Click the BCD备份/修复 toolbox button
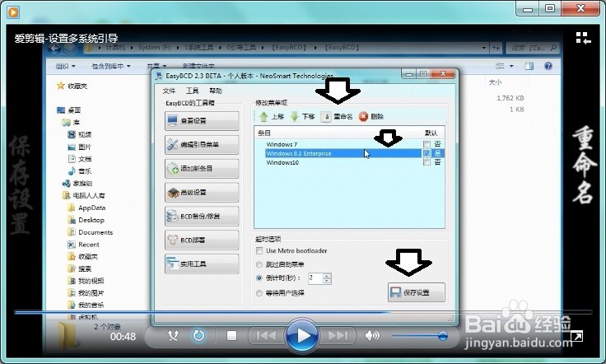The width and height of the screenshot is (606, 364). [x=202, y=217]
